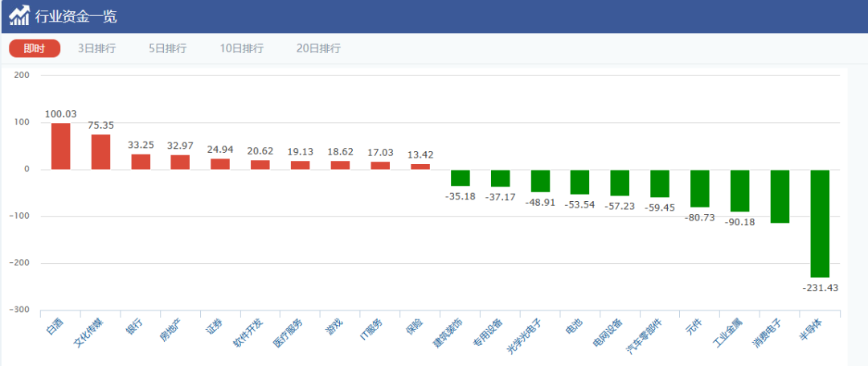Click the 24.94 value label
Screen dimensions: 868x366
click(220, 150)
